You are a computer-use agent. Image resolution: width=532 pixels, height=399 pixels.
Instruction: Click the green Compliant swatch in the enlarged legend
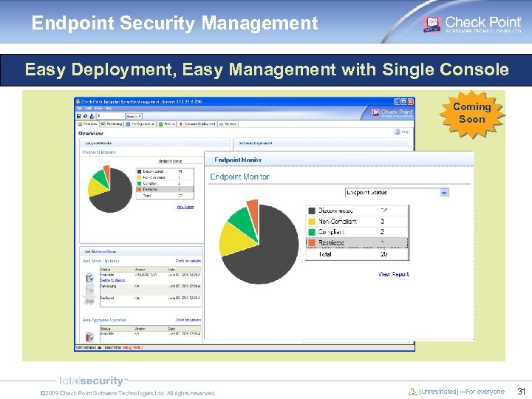tap(312, 232)
